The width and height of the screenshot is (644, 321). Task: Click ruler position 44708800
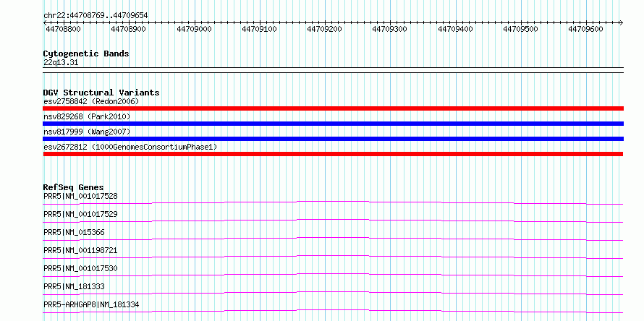tap(63, 29)
